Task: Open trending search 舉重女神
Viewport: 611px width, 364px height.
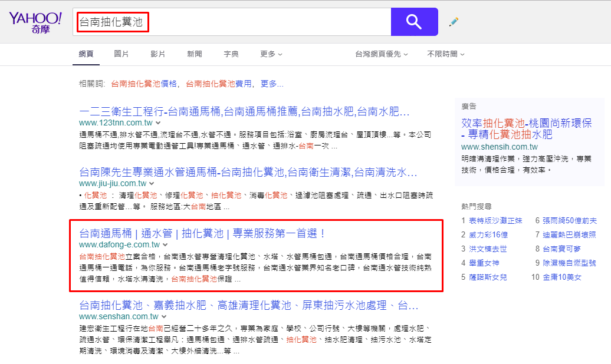Action: pyautogui.click(x=484, y=263)
